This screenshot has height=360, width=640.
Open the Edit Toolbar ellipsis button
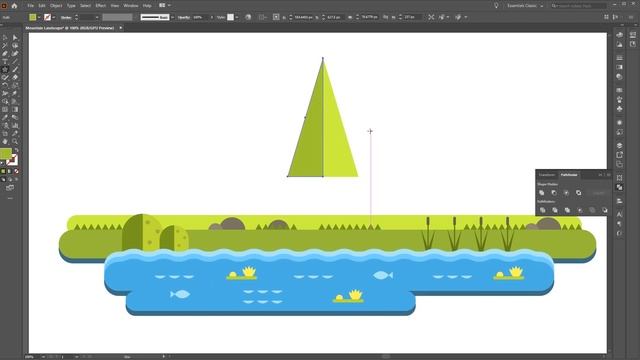10,198
